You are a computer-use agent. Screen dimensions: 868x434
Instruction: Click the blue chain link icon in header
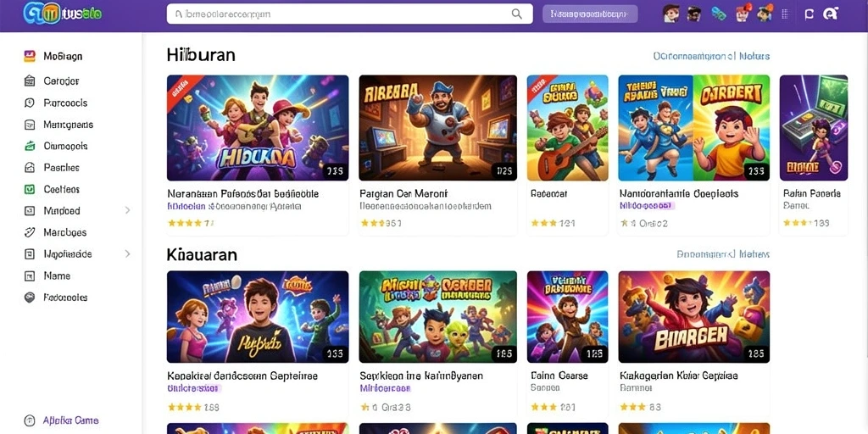click(719, 14)
